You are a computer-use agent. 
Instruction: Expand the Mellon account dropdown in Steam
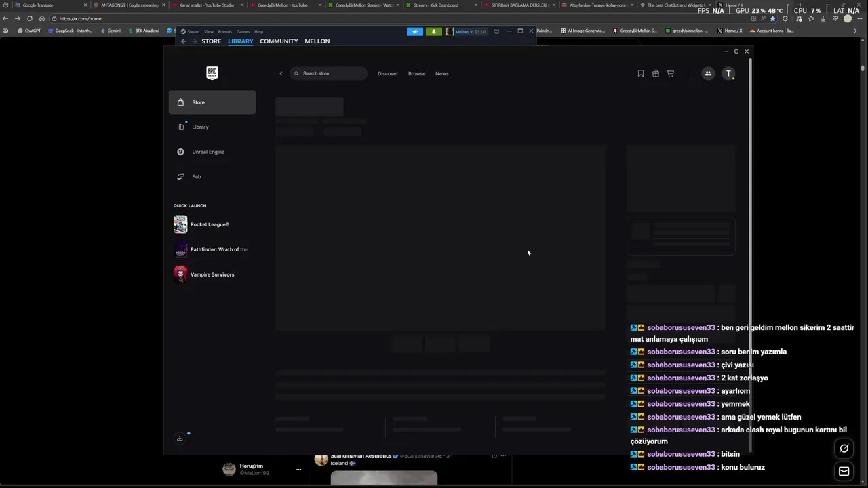(x=467, y=31)
